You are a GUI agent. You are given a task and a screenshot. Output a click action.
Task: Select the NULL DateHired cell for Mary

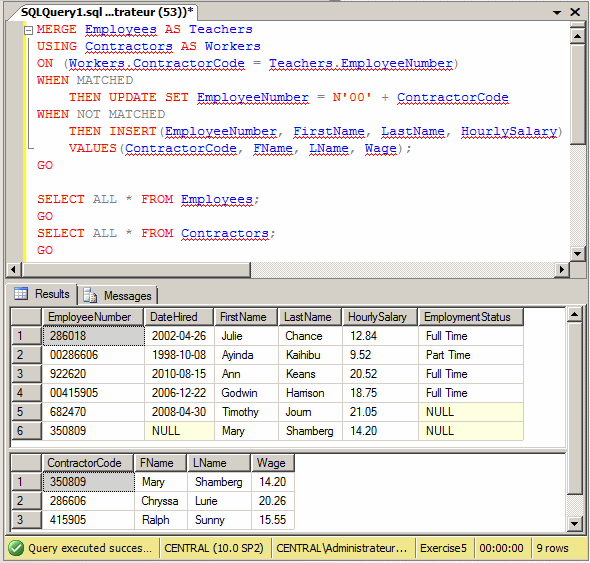click(179, 431)
